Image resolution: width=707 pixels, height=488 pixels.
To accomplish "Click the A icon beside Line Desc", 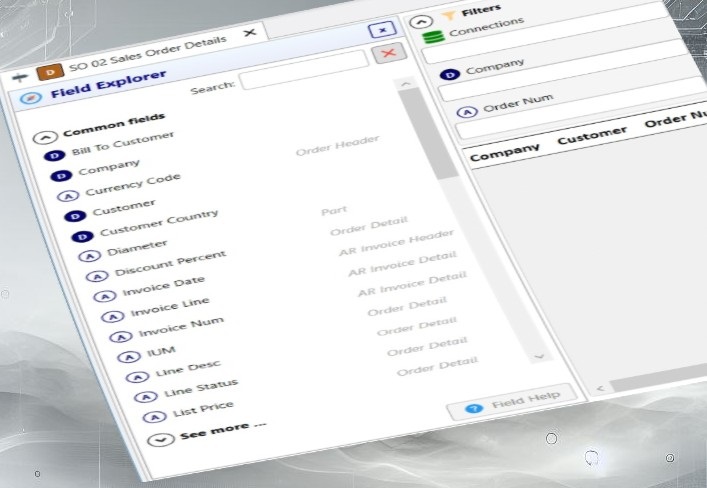I will [137, 377].
